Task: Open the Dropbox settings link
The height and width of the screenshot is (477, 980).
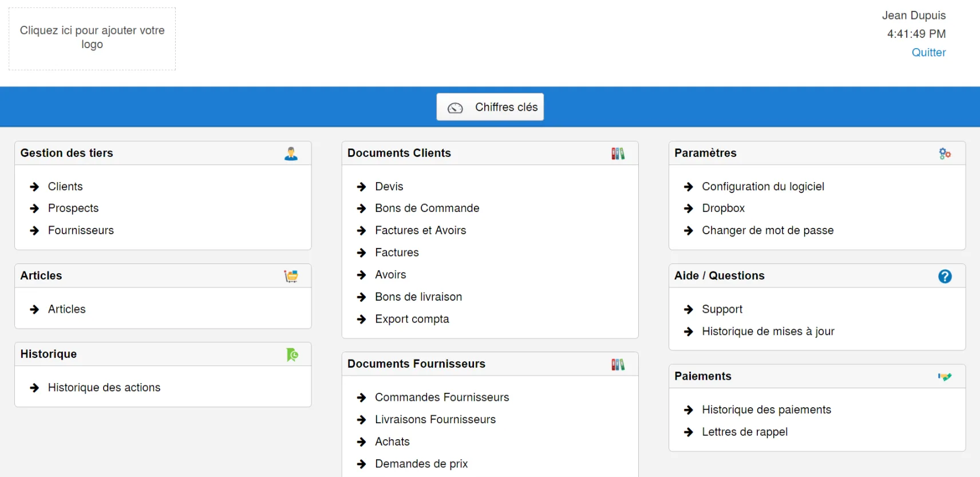Action: tap(724, 208)
